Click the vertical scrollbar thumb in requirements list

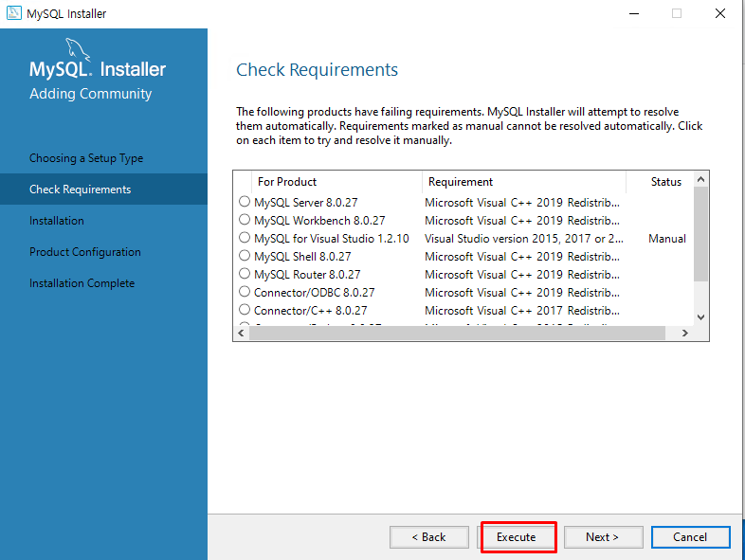pos(700,234)
